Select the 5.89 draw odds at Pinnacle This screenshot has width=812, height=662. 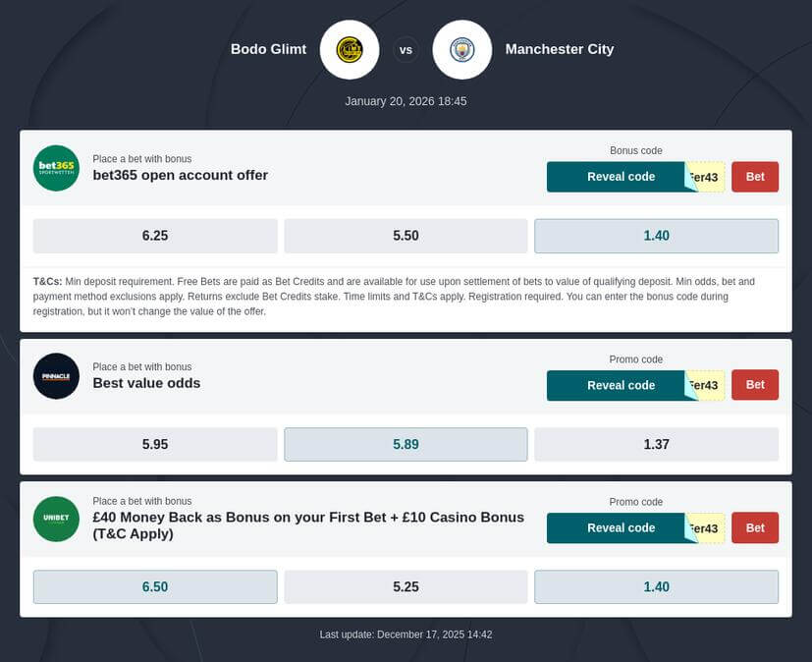click(406, 444)
